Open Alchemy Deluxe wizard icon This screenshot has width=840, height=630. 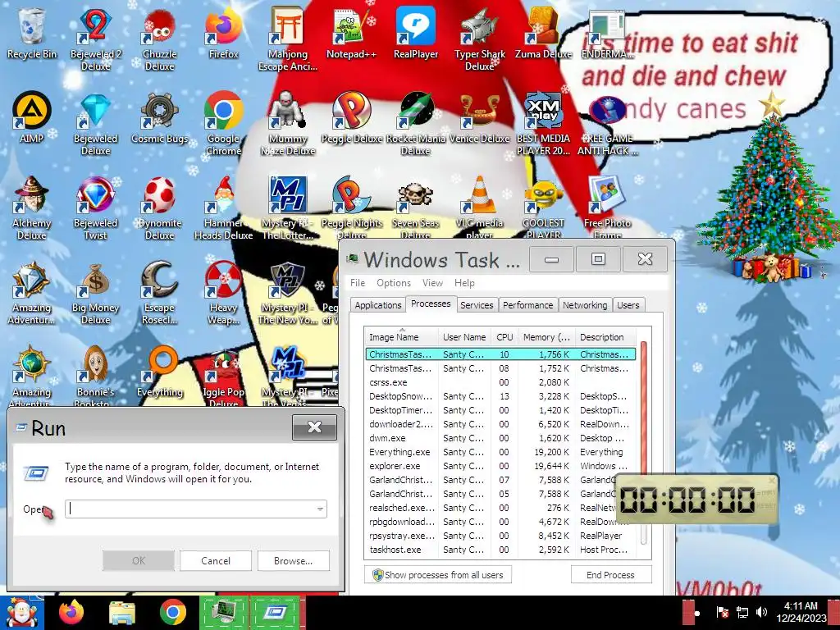(x=32, y=208)
